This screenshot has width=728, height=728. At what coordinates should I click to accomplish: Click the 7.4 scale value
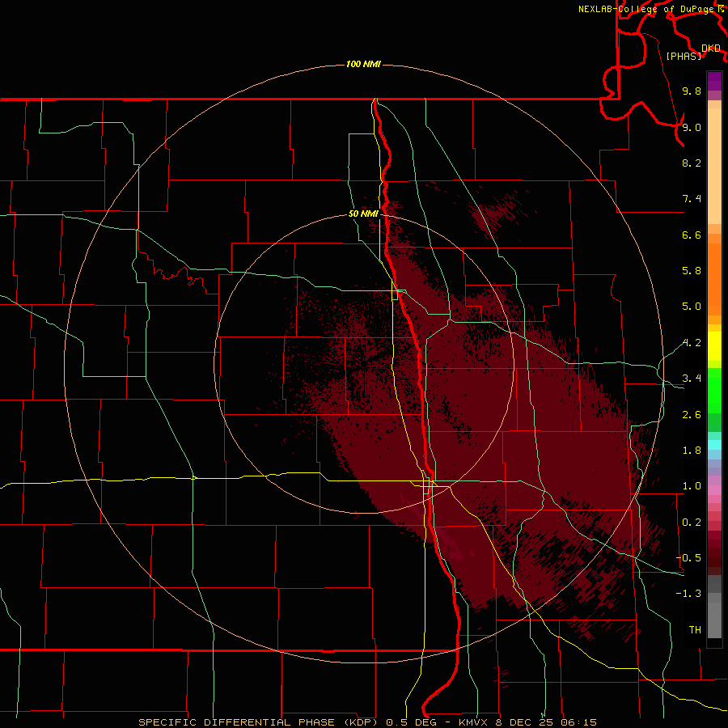692,199
